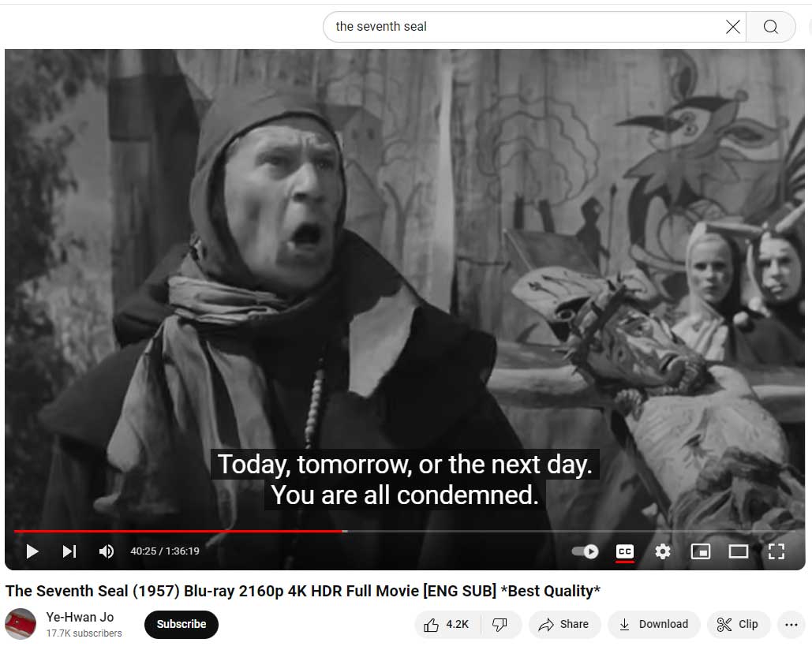The image size is (812, 650).
Task: Subscribe to Ye-Hwan Jo
Action: [x=181, y=624]
